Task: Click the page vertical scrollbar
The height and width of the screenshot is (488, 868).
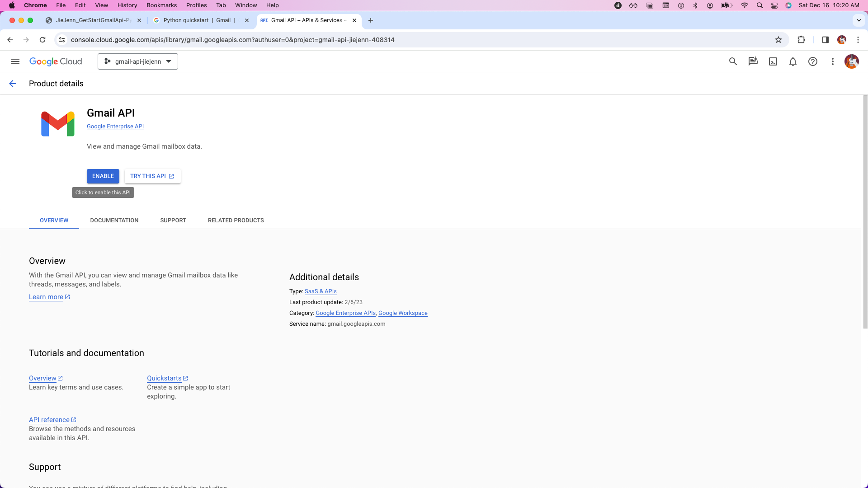Action: click(x=865, y=212)
